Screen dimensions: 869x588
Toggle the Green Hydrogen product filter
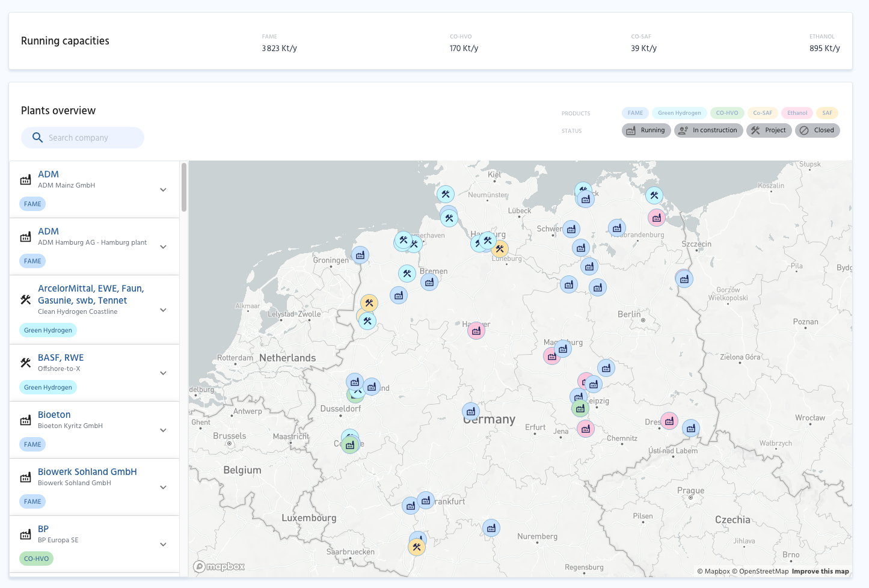679,113
